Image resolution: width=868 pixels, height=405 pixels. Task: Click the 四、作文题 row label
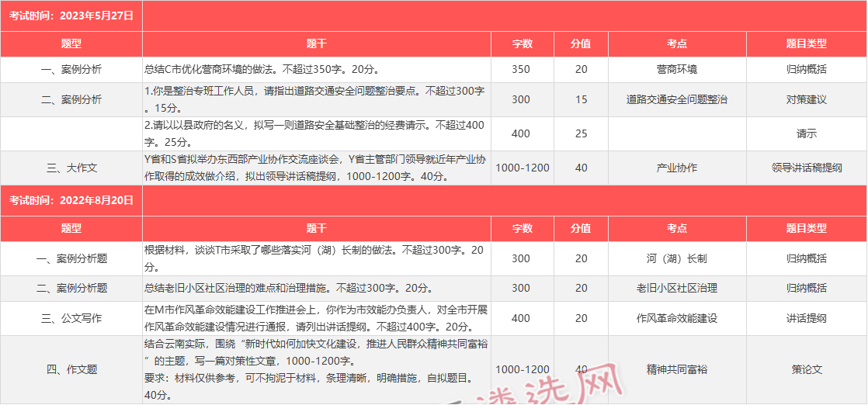coord(71,369)
